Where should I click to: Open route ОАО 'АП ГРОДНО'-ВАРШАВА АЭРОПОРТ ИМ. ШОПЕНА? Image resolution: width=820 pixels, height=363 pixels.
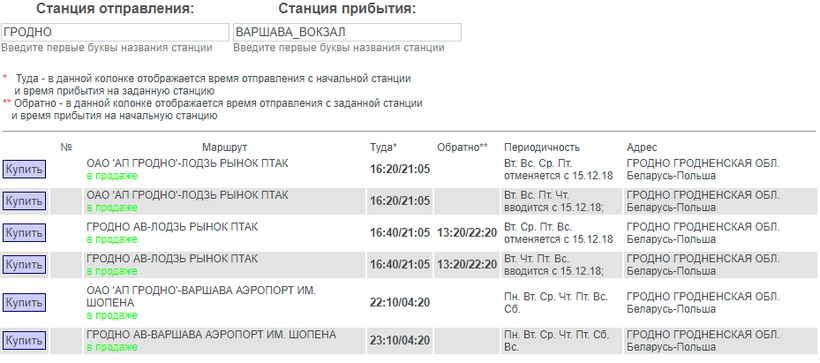tap(201, 296)
